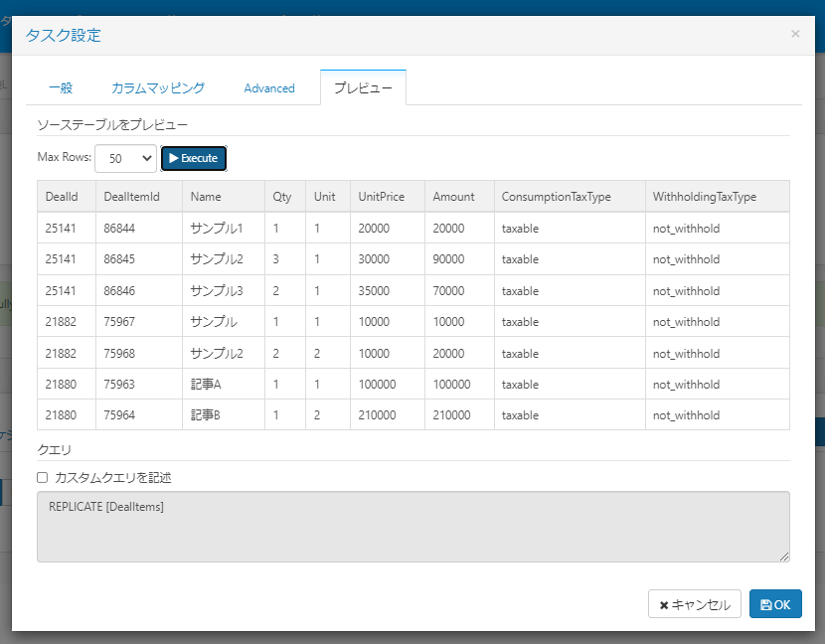This screenshot has height=644, width=825.
Task: Click the クエリ section heading
Action: pos(55,450)
